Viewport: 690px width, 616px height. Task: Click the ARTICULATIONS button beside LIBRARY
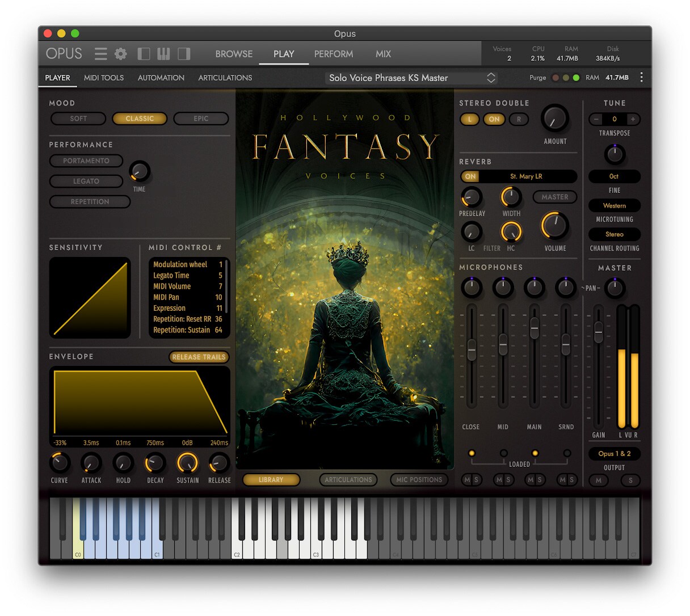348,480
